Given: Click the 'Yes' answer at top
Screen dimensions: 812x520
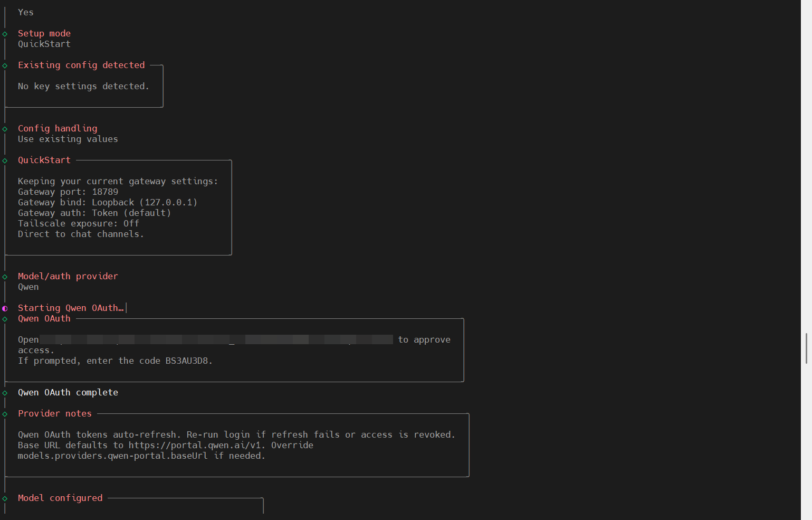Looking at the screenshot, I should [x=26, y=12].
